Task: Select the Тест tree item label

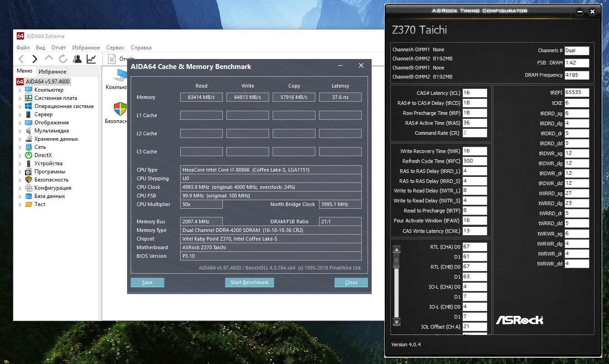Action: coord(40,204)
